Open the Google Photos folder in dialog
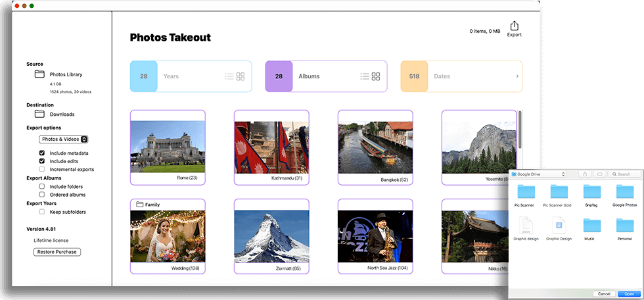This screenshot has width=644, height=300. 625,192
